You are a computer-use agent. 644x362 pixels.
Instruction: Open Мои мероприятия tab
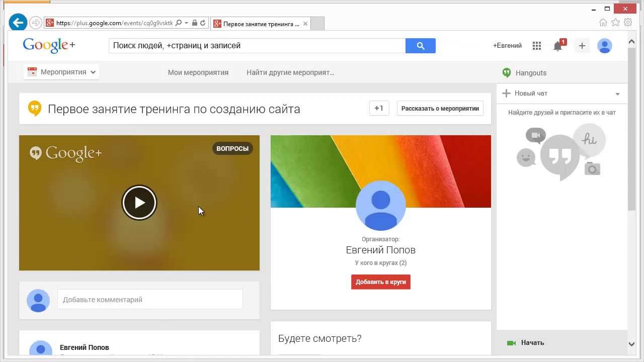[x=198, y=72]
